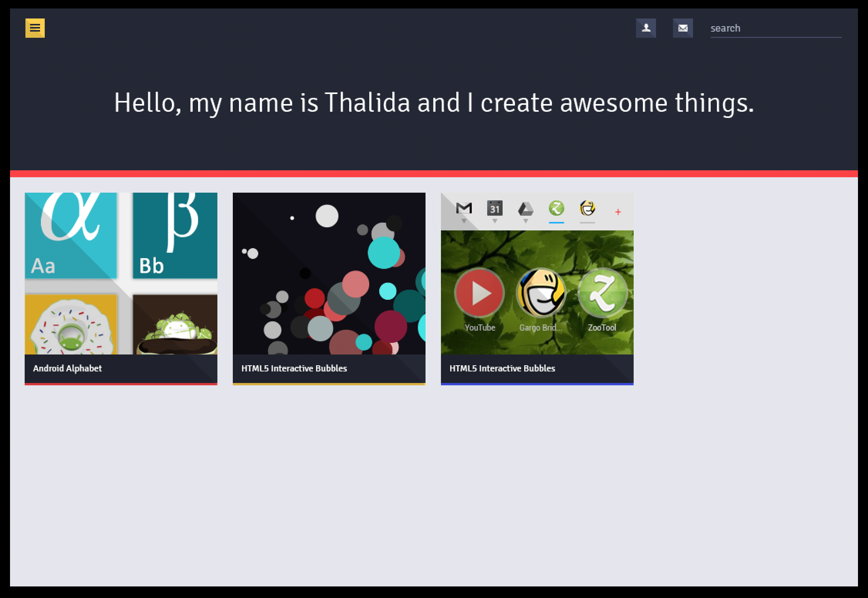This screenshot has width=868, height=598.
Task: Expand dropdown arrow below Gmail icon
Action: (464, 221)
